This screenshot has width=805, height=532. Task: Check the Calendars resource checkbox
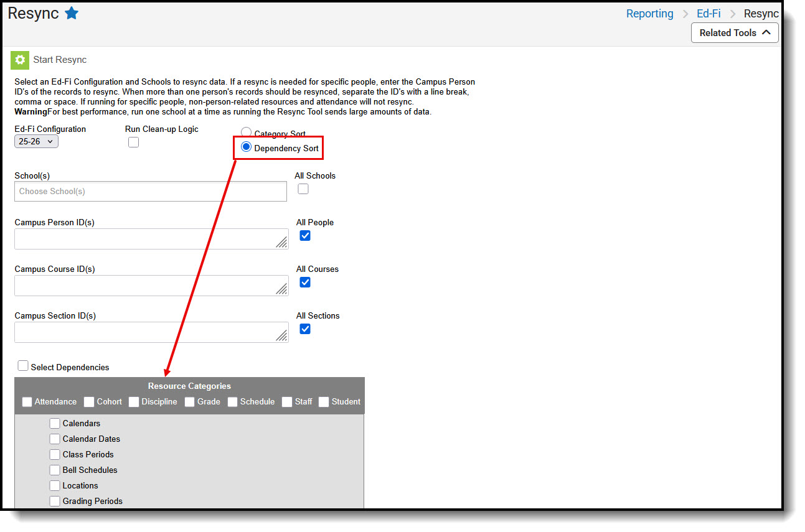[x=55, y=423]
